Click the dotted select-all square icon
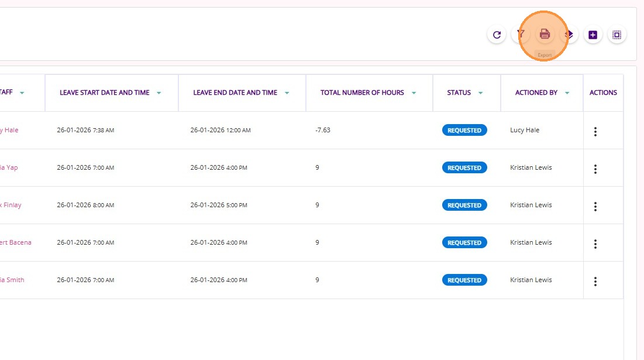 (x=617, y=35)
